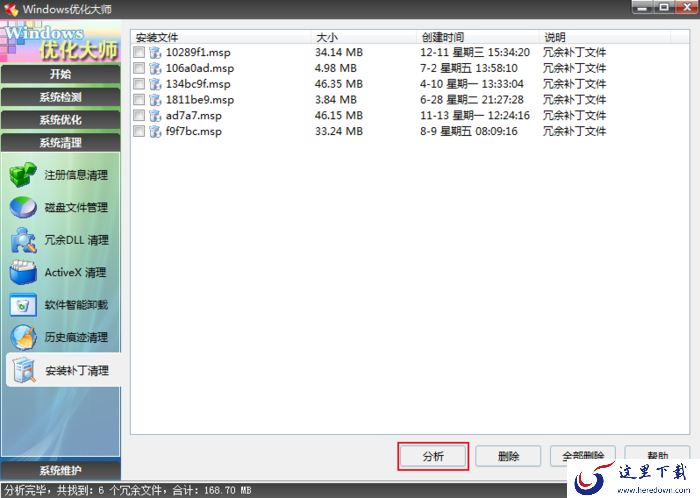Click size value 46.35 MB
This screenshot has width=700, height=498.
coord(339,84)
